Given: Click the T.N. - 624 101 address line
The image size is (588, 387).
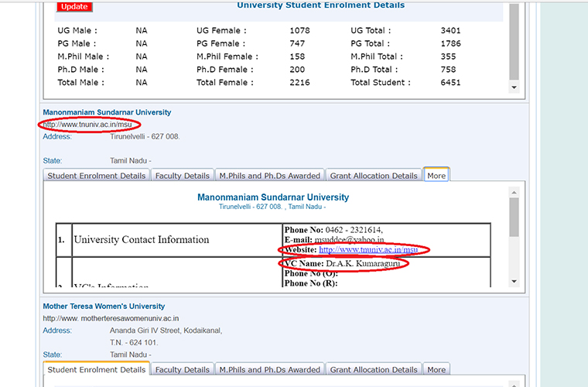Looking at the screenshot, I should [x=134, y=342].
